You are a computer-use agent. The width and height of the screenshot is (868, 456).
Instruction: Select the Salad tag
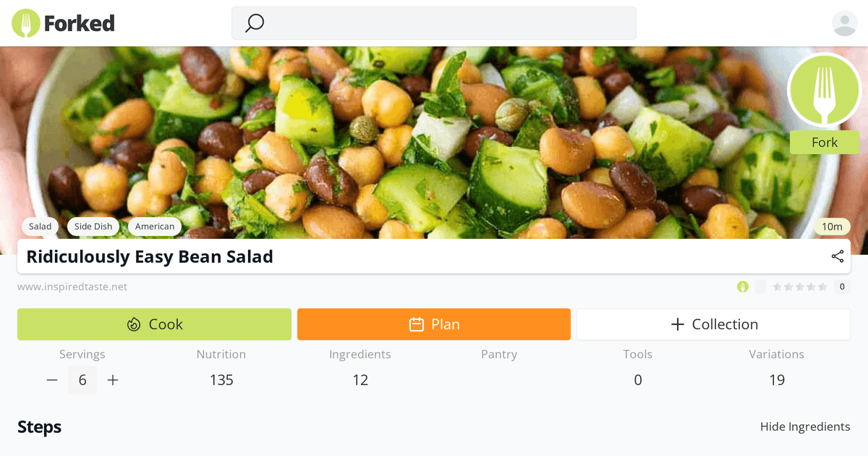click(x=40, y=227)
